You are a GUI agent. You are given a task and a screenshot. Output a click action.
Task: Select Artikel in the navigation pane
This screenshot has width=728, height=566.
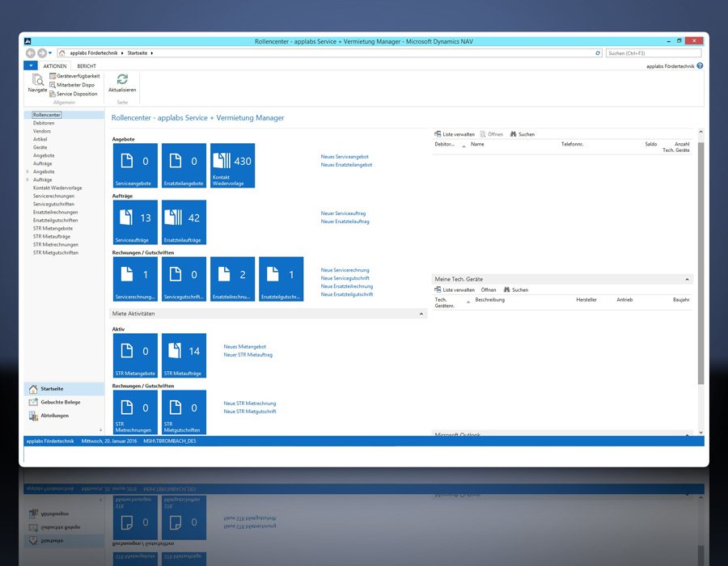coord(40,139)
